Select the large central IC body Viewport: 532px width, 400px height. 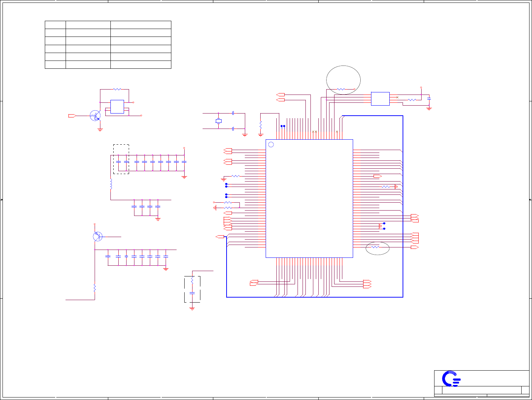309,198
